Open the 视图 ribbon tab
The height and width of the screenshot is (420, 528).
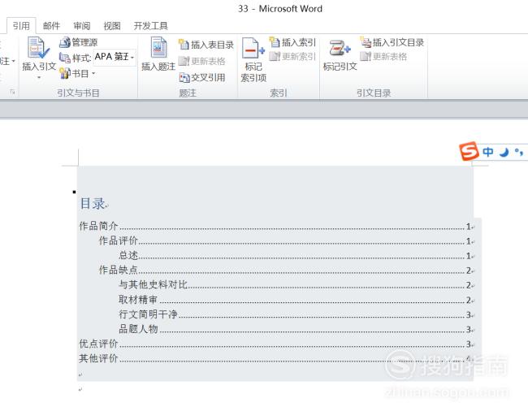[x=112, y=26]
